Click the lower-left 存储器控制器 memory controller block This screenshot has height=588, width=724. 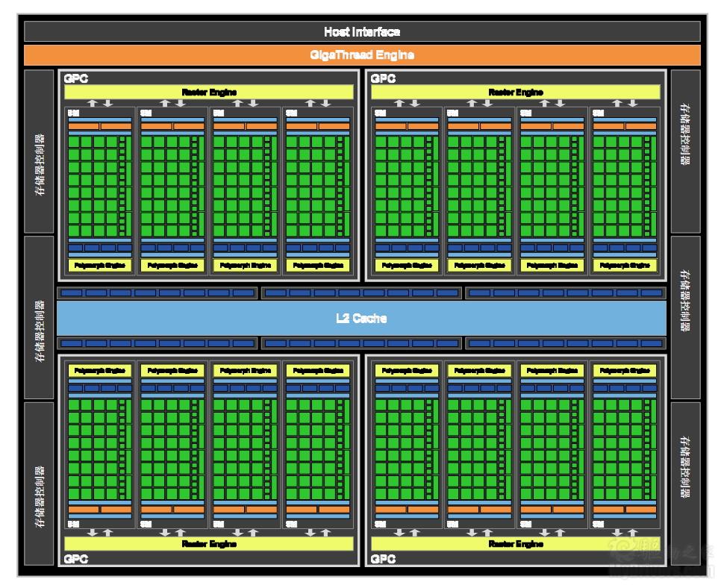[40, 484]
